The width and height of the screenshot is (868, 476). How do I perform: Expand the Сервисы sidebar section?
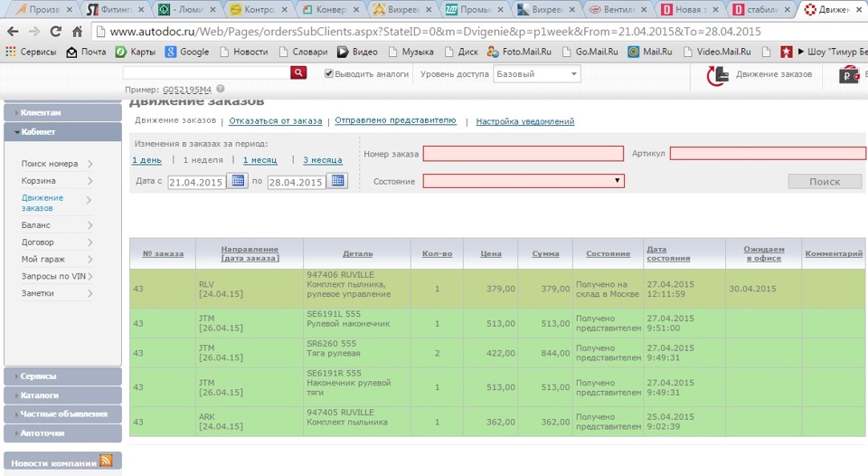coord(62,376)
